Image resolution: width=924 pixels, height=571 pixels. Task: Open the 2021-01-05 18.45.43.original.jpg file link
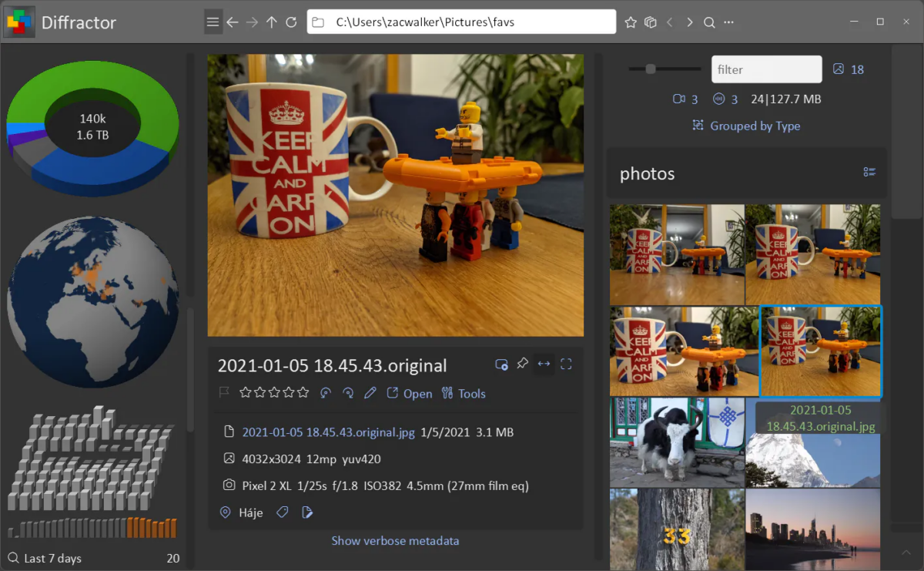point(328,432)
